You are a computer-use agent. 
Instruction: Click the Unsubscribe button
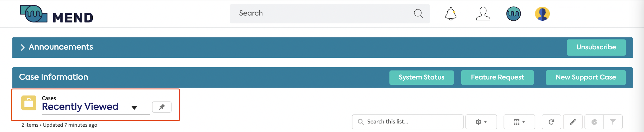596,47
